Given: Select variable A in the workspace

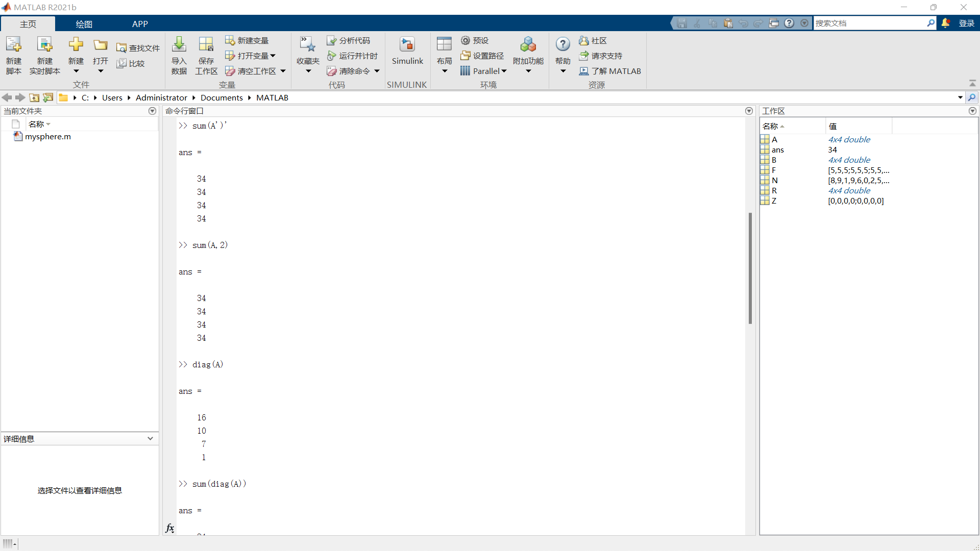Looking at the screenshot, I should coord(774,139).
